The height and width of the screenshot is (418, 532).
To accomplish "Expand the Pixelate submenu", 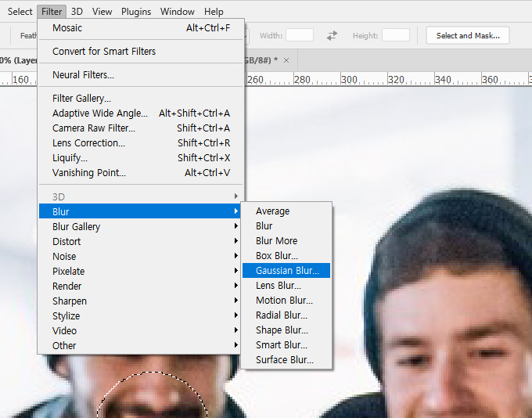I will point(140,272).
